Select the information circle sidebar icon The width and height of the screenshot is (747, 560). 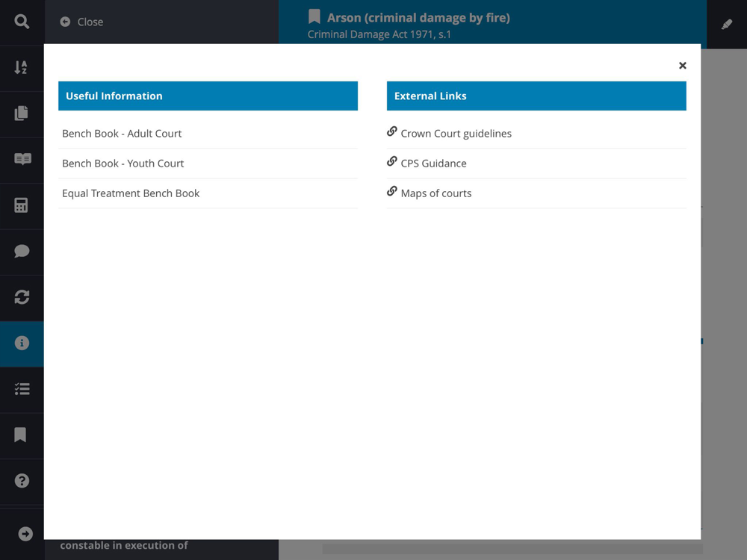(x=22, y=343)
